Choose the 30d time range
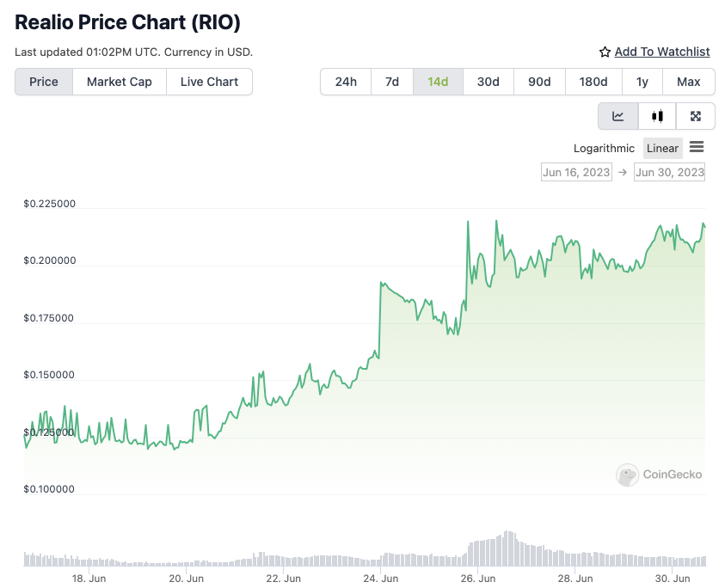This screenshot has width=725, height=588. [x=488, y=82]
